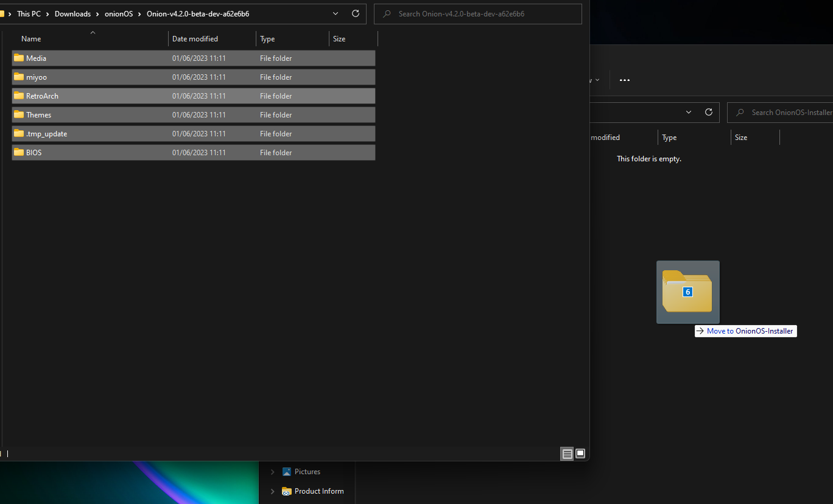Viewport: 833px width, 504px height.
Task: Expand the Pictures tree node
Action: click(x=272, y=472)
